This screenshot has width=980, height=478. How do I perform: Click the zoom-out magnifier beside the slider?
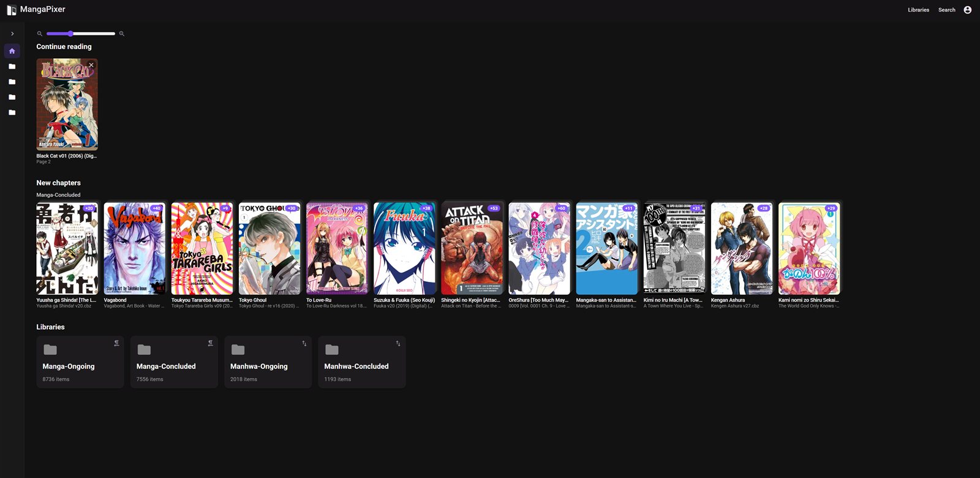tap(40, 34)
